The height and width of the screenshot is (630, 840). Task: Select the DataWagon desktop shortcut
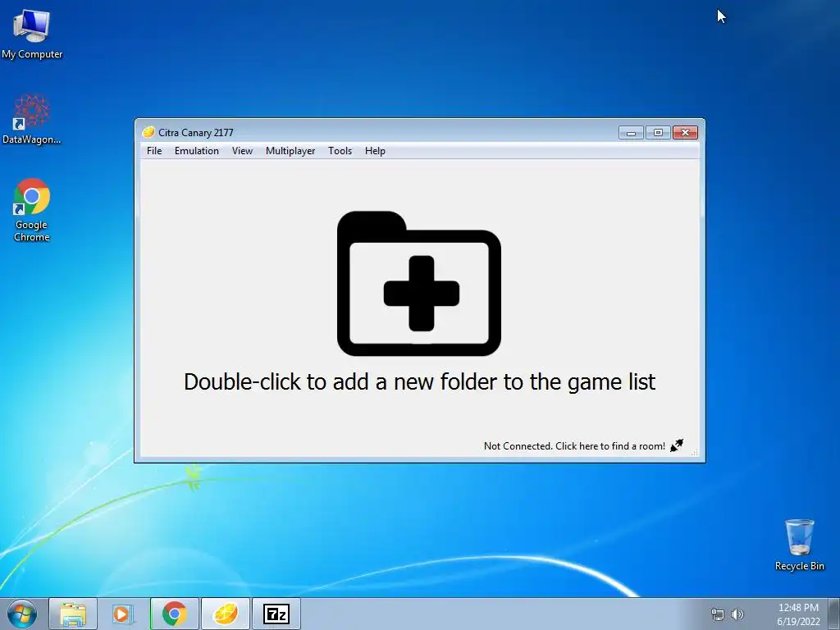[32, 119]
